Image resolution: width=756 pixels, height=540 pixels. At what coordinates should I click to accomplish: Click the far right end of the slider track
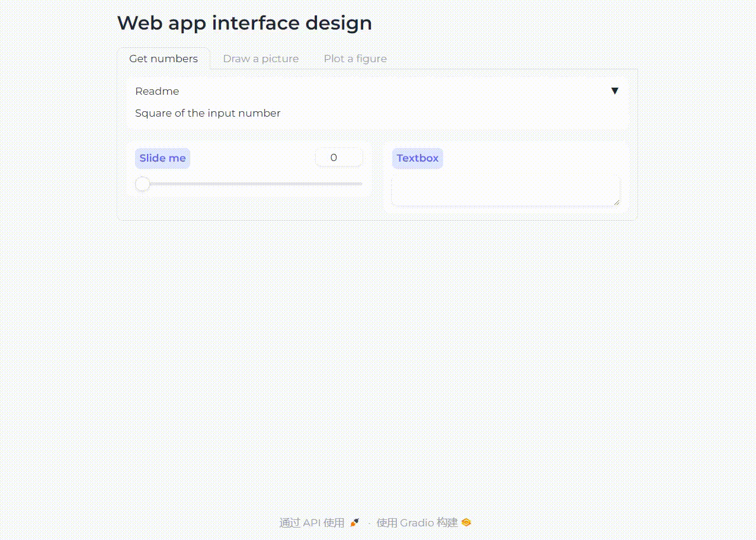pyautogui.click(x=360, y=184)
